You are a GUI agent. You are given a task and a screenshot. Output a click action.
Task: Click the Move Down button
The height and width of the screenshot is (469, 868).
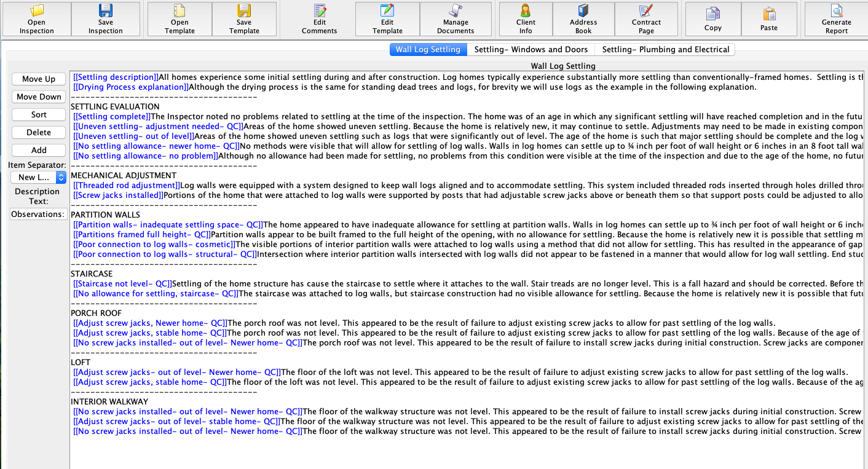coord(39,97)
